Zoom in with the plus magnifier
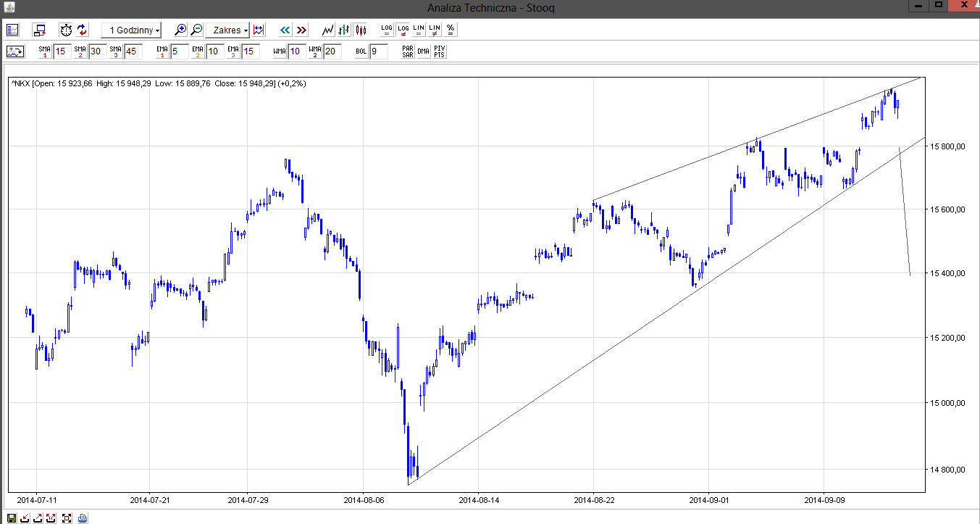The image size is (980, 524). (x=180, y=30)
